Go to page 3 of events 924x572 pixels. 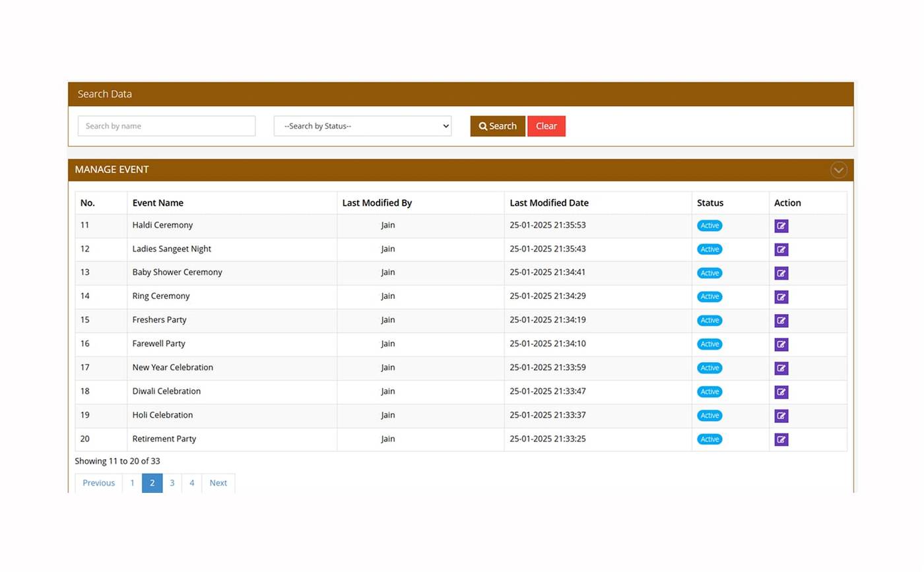pyautogui.click(x=172, y=483)
